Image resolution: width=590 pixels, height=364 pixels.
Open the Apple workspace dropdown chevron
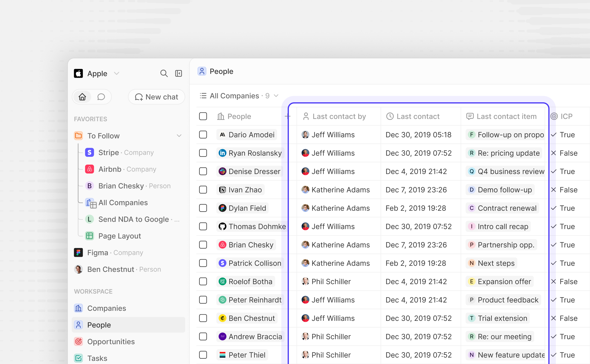[117, 73]
